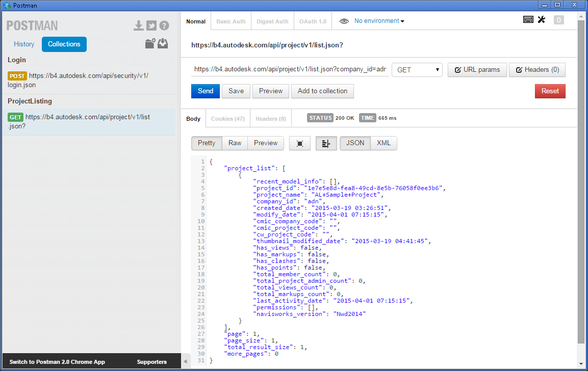
Task: Open Headers (0) editor
Action: click(x=537, y=70)
